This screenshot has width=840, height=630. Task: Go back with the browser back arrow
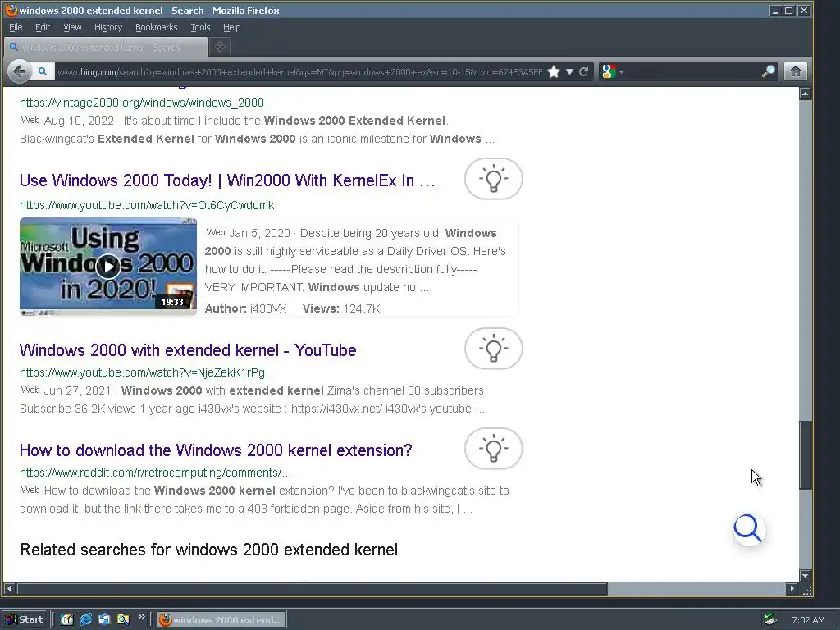click(x=20, y=71)
